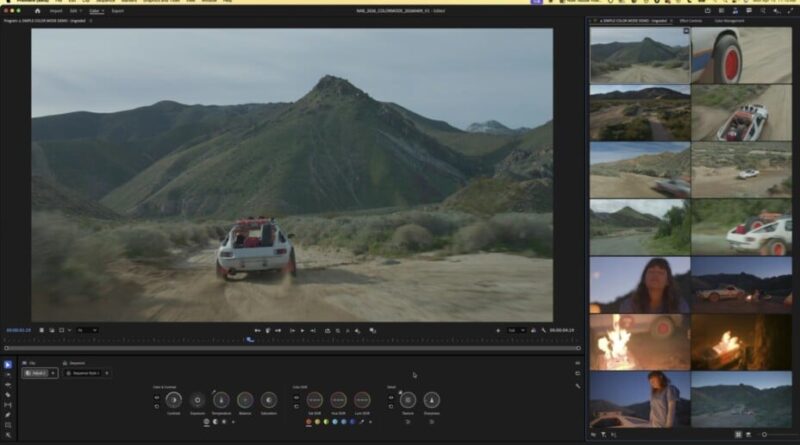Open dropdown arrow beside monitor overlay icons
800x445 pixels.
pyautogui.click(x=69, y=330)
